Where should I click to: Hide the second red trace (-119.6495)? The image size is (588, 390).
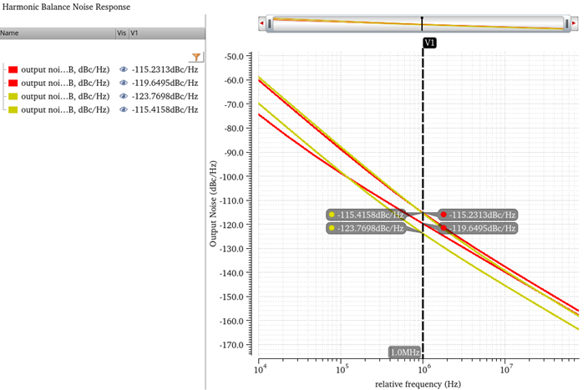click(x=124, y=83)
